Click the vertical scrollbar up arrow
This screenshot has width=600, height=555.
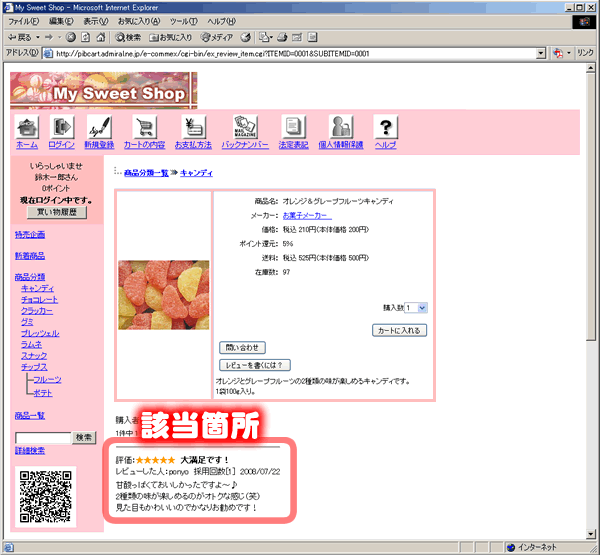tap(591, 68)
